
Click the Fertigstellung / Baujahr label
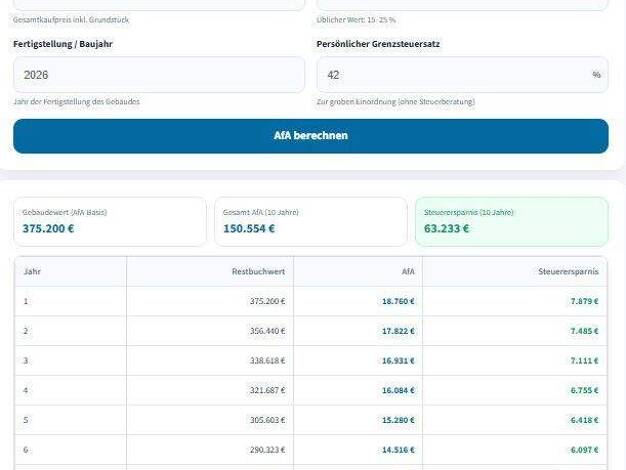(63, 44)
